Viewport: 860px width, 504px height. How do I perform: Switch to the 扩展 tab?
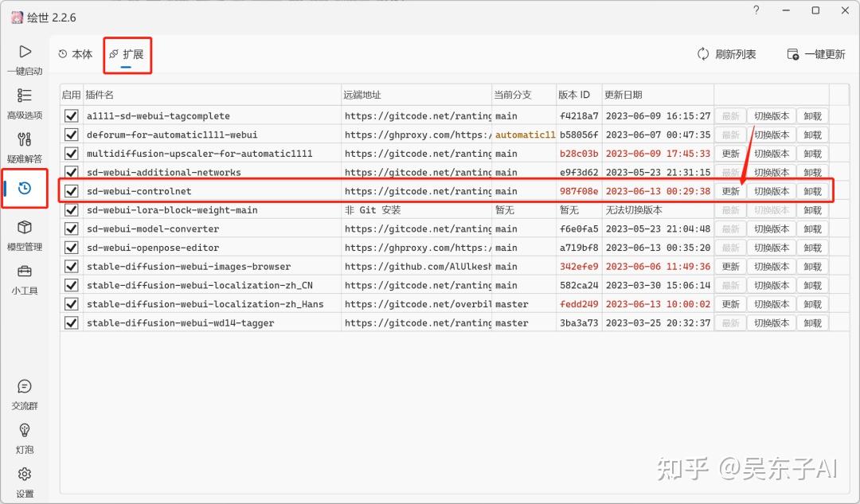point(127,55)
